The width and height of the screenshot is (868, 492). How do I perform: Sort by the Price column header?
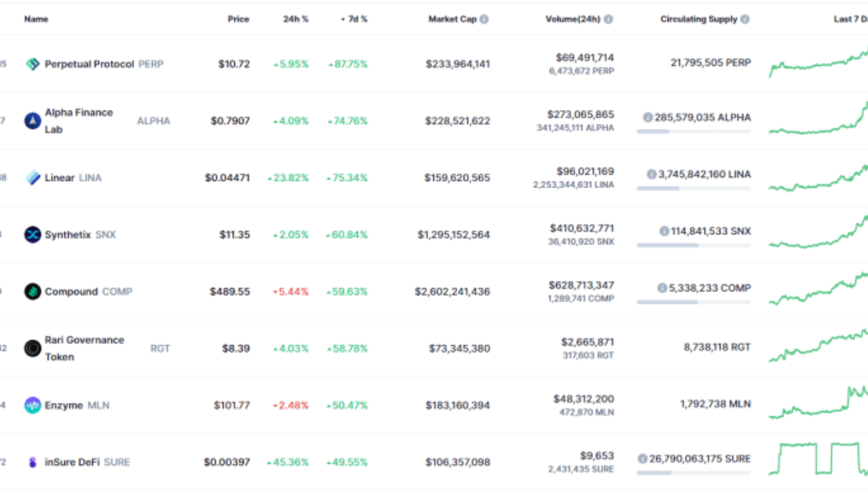point(238,20)
